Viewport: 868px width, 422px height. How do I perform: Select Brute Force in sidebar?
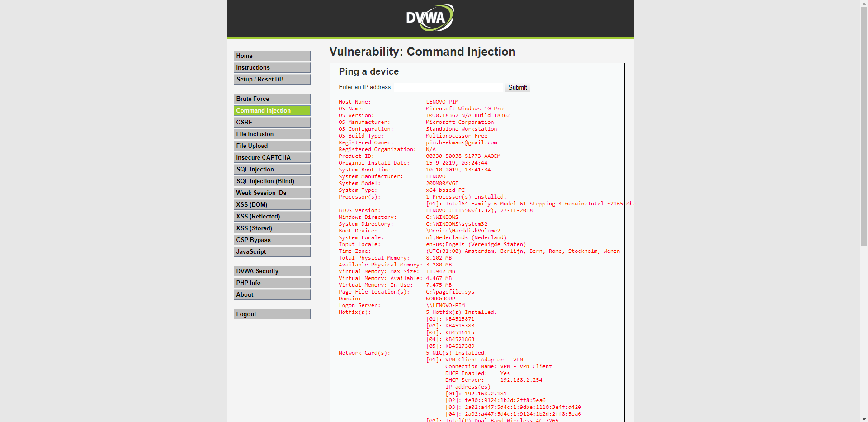coord(272,99)
